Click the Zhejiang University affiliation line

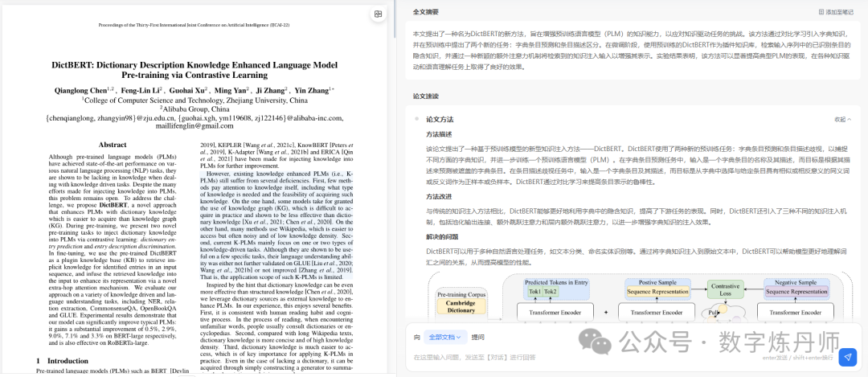pyautogui.click(x=194, y=100)
